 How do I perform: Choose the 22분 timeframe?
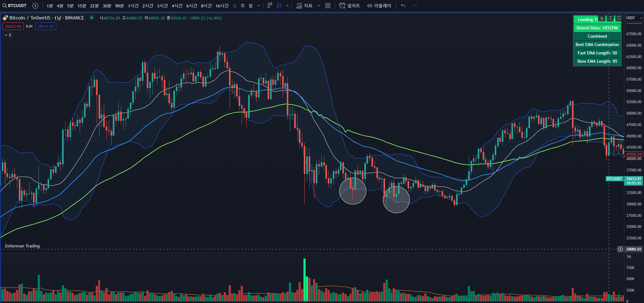coord(94,6)
